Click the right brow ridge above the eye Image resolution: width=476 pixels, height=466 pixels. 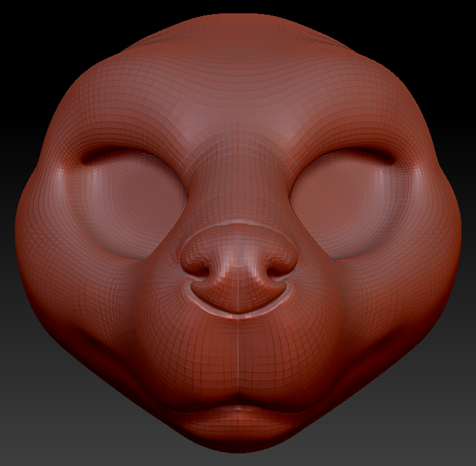coord(346,144)
